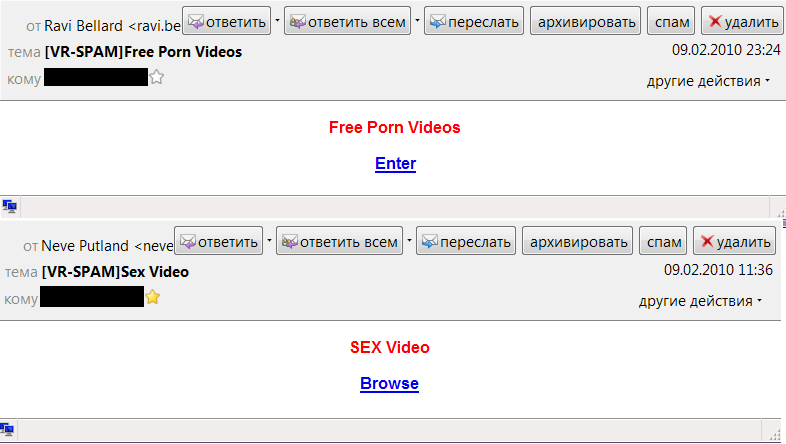This screenshot has width=786, height=444.
Task: Archive (архивировать) the first email
Action: coord(585,22)
